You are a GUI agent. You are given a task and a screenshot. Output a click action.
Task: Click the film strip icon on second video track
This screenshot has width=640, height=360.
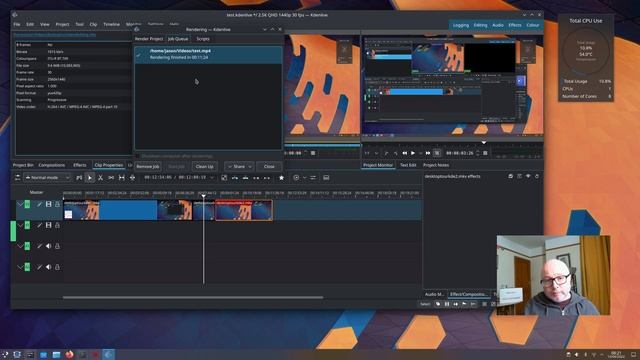coord(48,225)
